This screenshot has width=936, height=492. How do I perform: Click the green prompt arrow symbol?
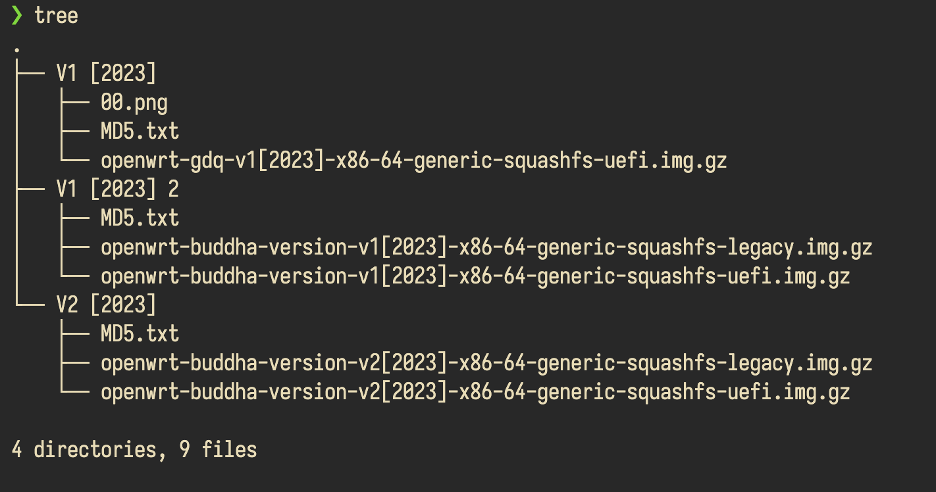point(17,15)
